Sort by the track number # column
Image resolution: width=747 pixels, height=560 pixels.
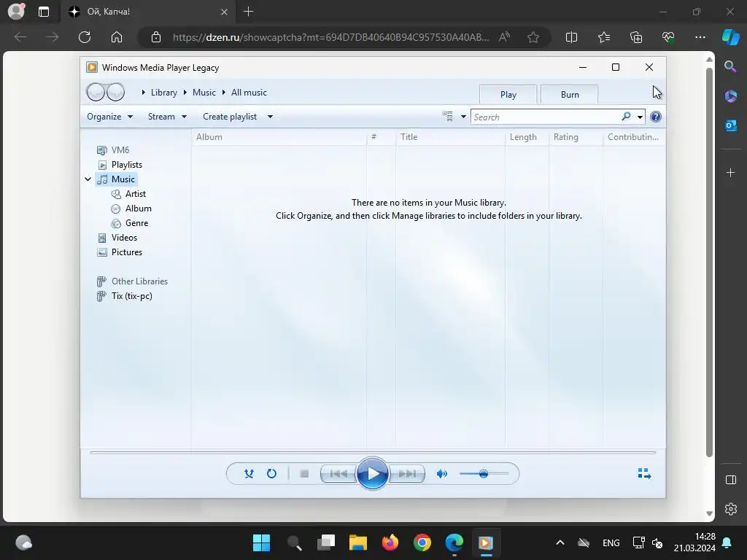381,137
